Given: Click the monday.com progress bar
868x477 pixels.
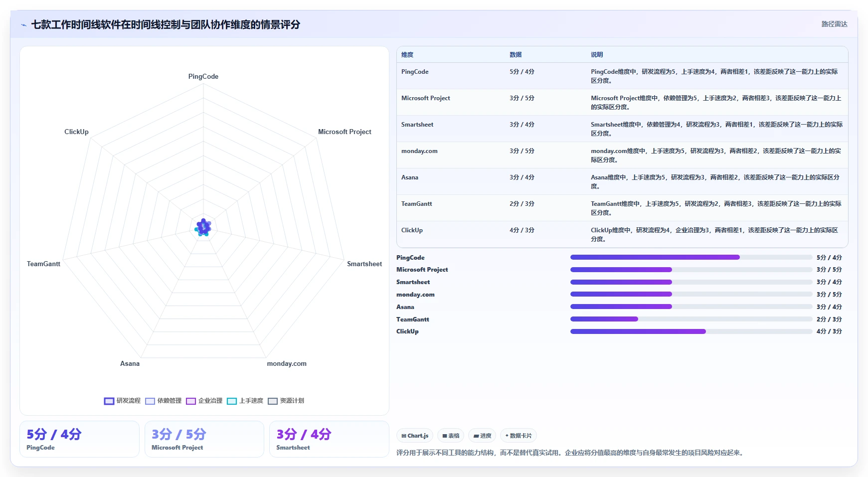Looking at the screenshot, I should 691,294.
